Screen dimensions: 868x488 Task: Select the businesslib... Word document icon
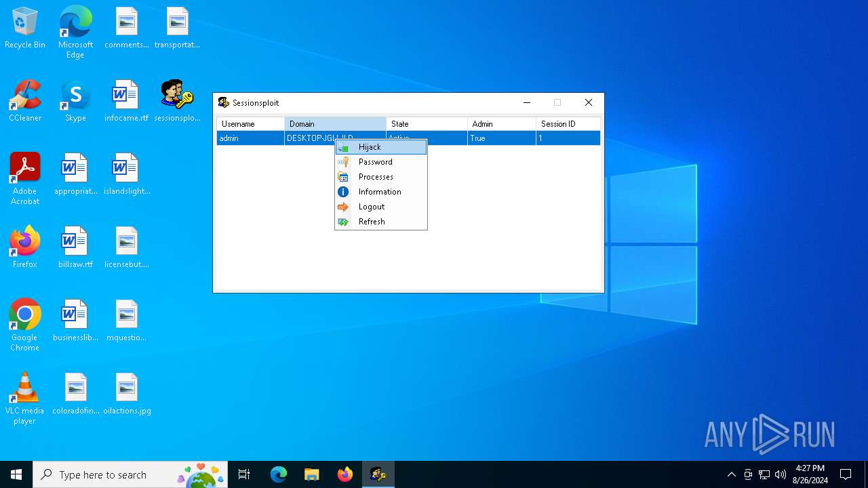(75, 321)
